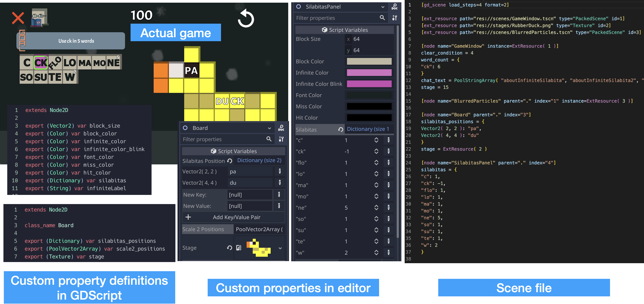This screenshot has height=304, width=644.
Task: Click the PA block on the board
Action: pyautogui.click(x=191, y=70)
